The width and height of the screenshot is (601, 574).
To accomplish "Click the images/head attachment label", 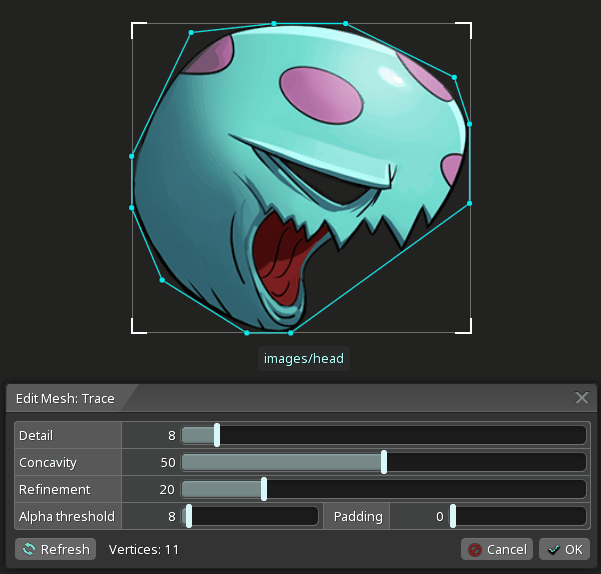I will tap(304, 358).
